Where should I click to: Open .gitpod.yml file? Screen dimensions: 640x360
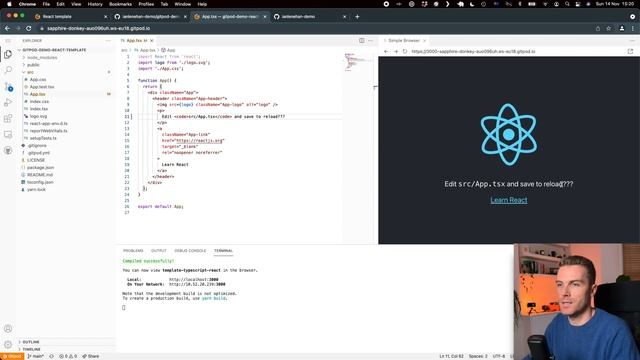[38, 153]
